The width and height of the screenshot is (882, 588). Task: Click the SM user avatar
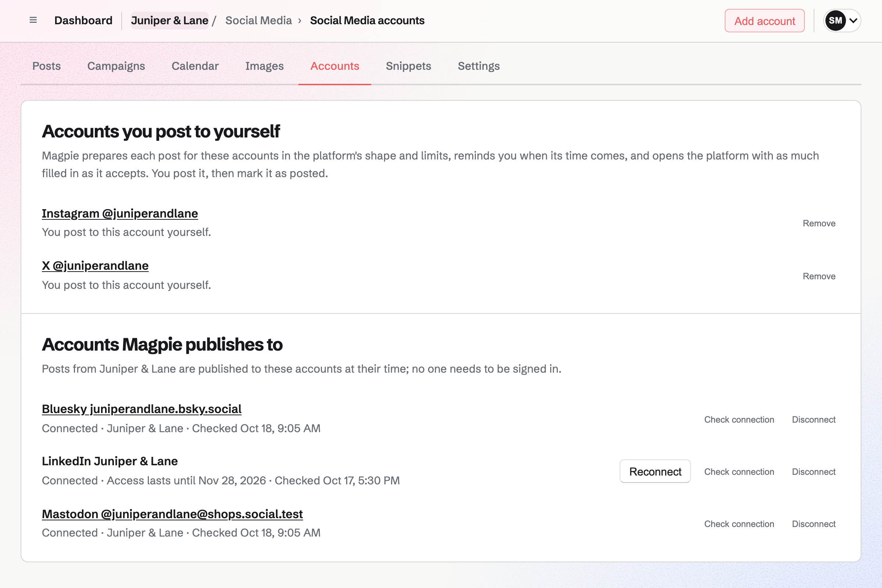pyautogui.click(x=835, y=21)
